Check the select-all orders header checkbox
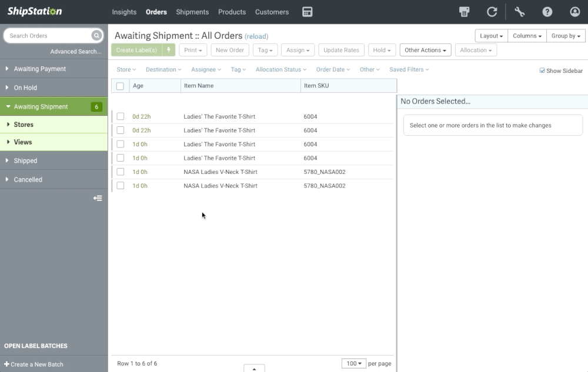The image size is (588, 372). (120, 86)
